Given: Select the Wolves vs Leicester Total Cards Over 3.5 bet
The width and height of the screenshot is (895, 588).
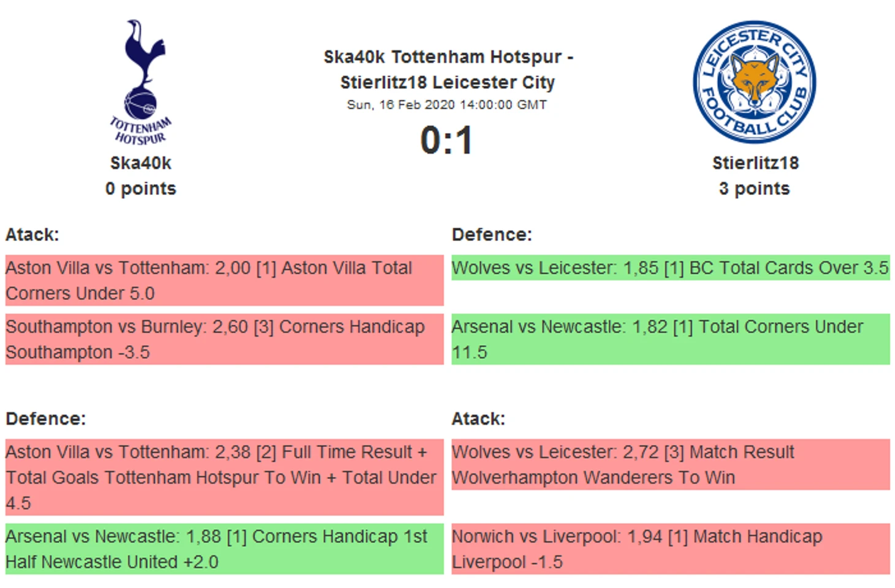Looking at the screenshot, I should (670, 268).
